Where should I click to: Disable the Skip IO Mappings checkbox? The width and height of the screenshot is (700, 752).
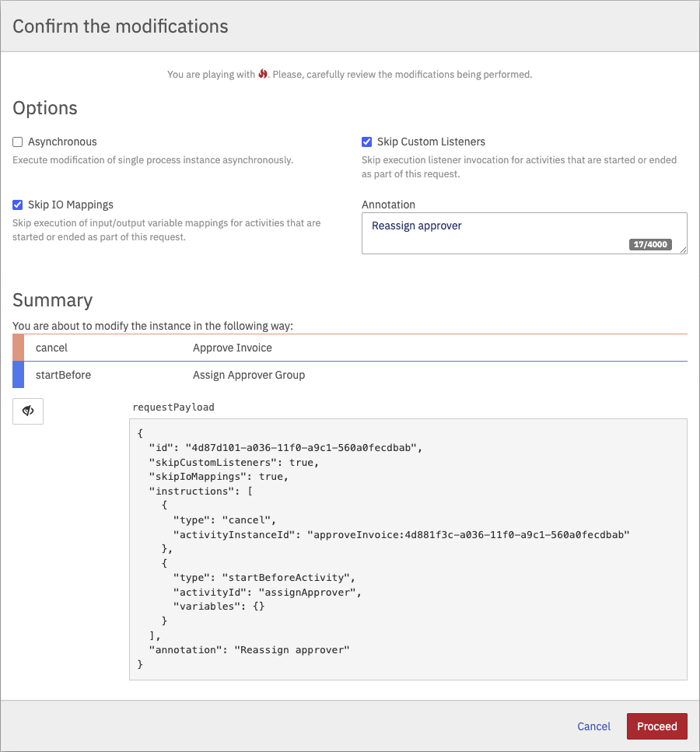(x=18, y=205)
